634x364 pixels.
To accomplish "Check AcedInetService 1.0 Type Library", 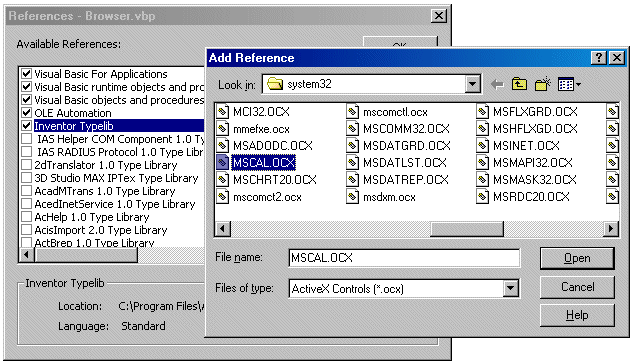I will point(27,203).
